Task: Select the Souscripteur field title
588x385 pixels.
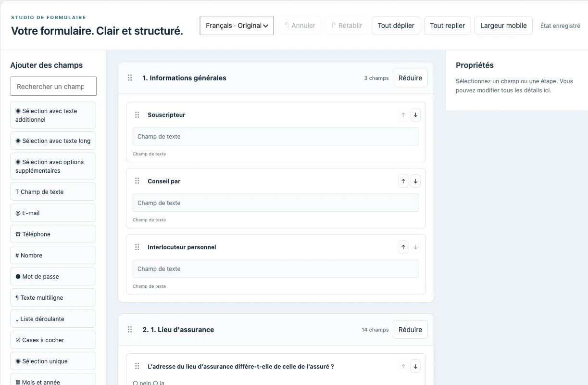Action: pyautogui.click(x=166, y=115)
